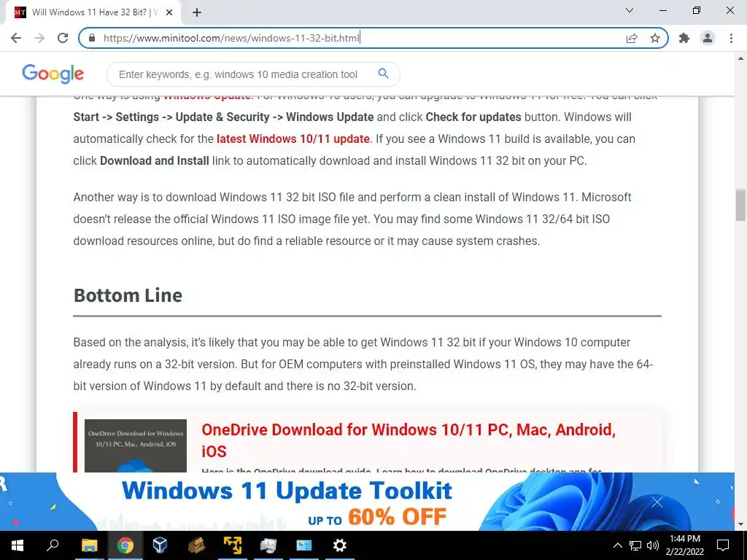Open the monitor graph taskbar app
The height and width of the screenshot is (560, 747).
tap(268, 545)
